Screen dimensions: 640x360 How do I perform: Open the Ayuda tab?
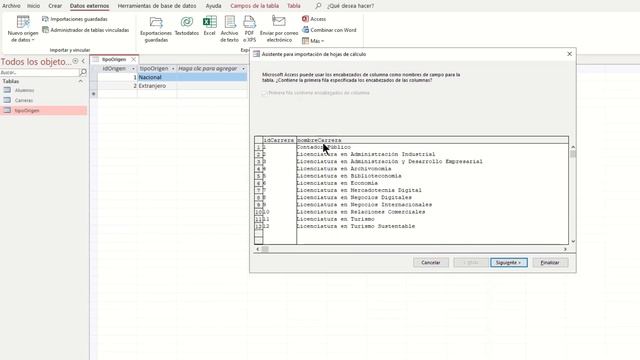213,6
